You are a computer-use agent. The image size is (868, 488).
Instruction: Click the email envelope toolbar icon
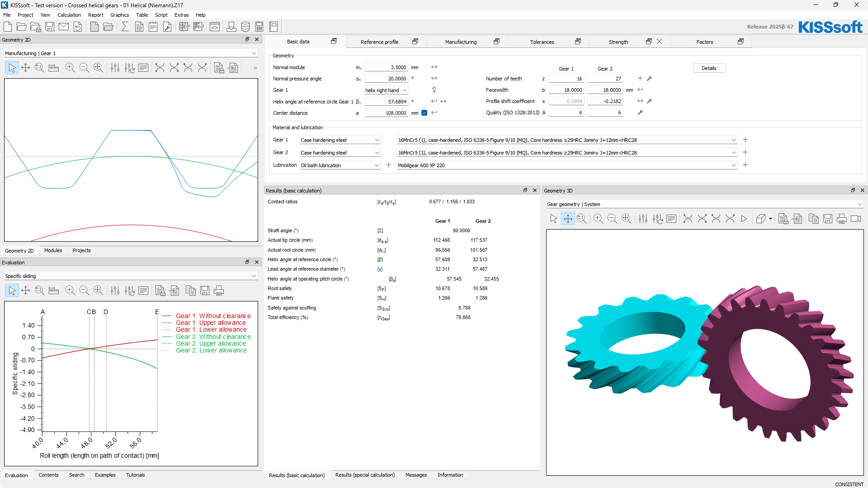tap(64, 27)
